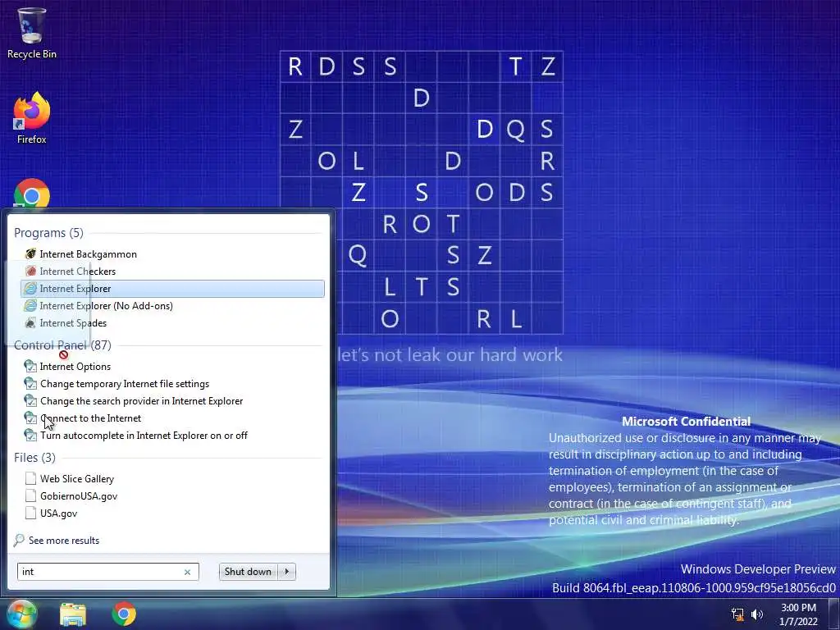Click the network status tray icon
Viewport: 840px width, 630px height.
[x=737, y=614]
